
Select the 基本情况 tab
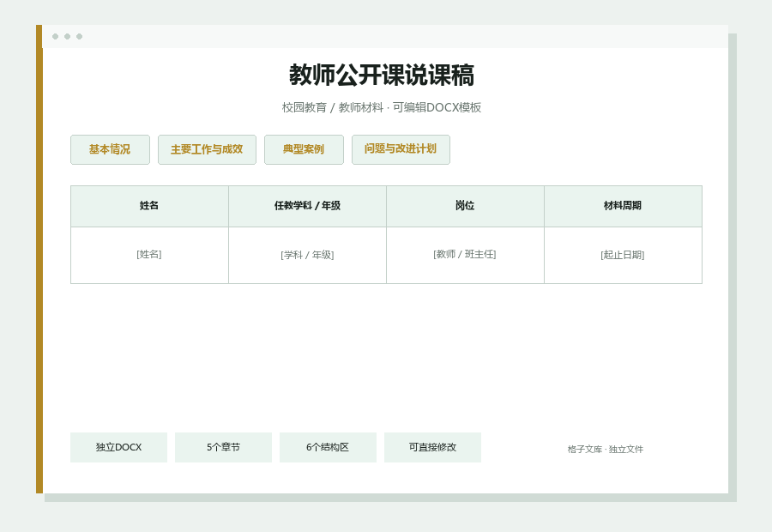[x=110, y=150]
